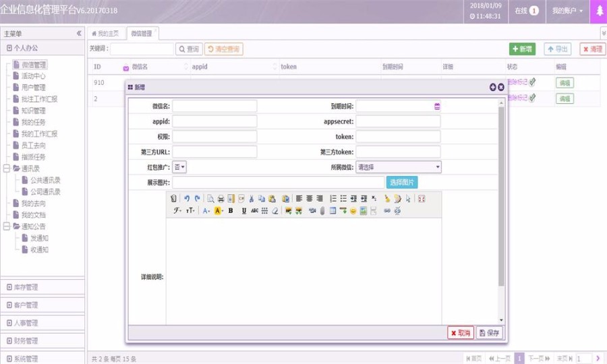
Task: Open 知识管理 in sidebar
Action: pos(33,111)
